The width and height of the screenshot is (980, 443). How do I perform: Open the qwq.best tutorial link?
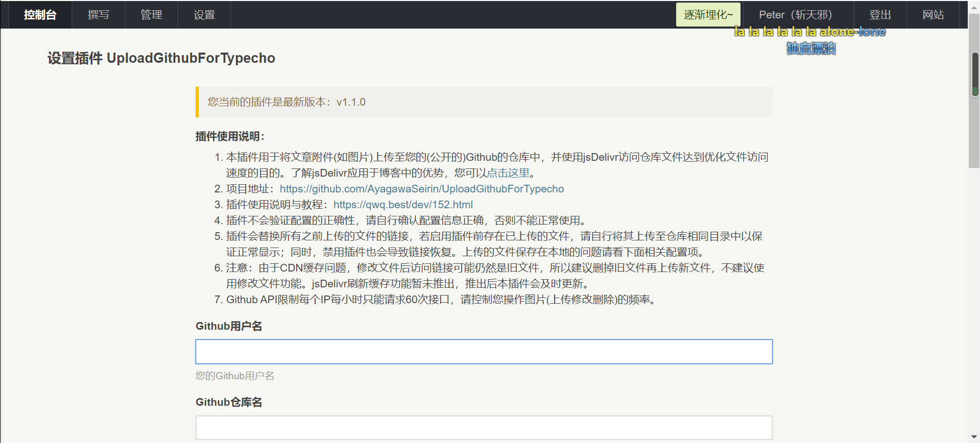[x=403, y=205]
